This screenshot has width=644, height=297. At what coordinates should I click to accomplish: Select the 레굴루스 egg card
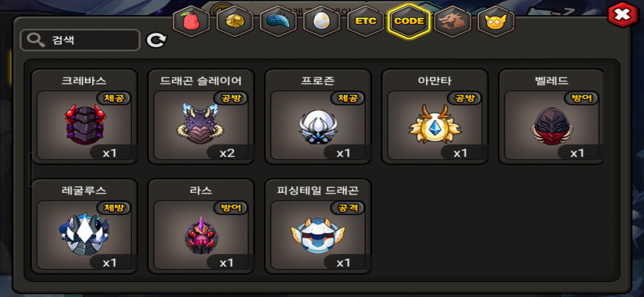pos(84,226)
